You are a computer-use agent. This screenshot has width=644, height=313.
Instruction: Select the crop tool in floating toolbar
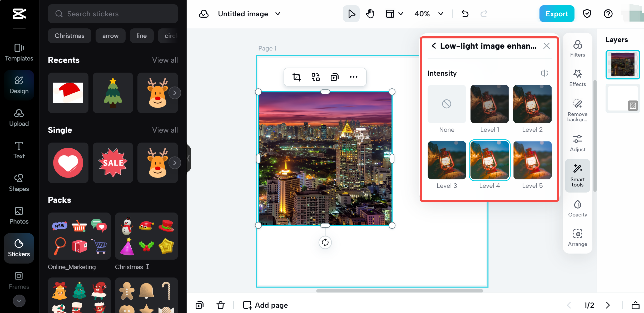click(297, 77)
